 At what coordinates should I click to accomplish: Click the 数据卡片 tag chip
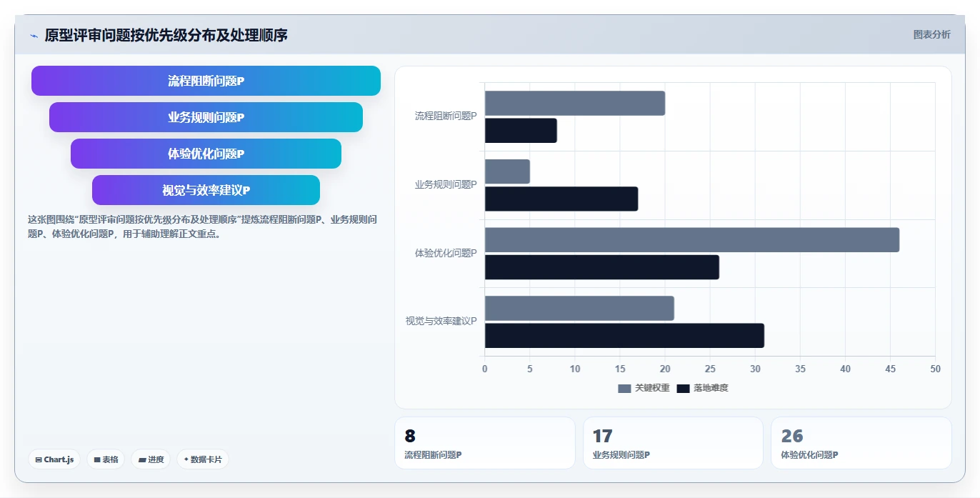pos(203,459)
